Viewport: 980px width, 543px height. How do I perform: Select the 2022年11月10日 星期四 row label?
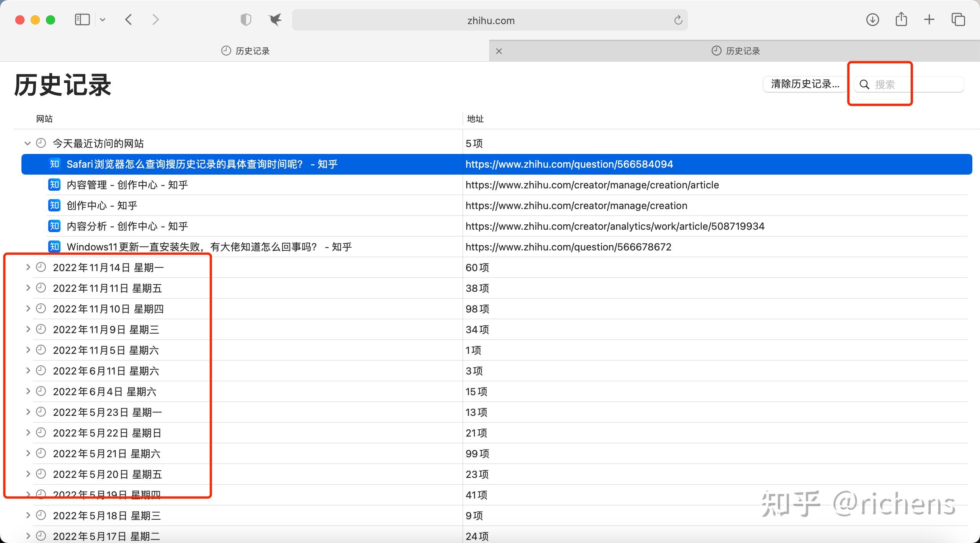click(x=108, y=309)
